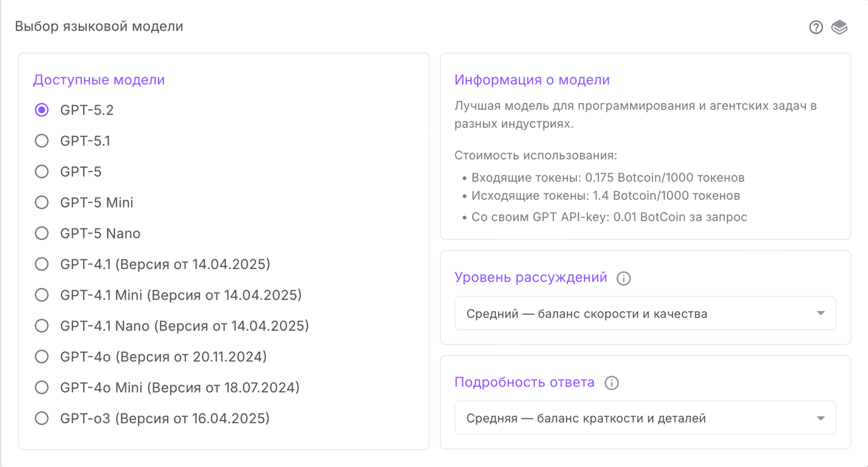The height and width of the screenshot is (467, 868).
Task: Open the help question mark icon
Action: (x=816, y=27)
